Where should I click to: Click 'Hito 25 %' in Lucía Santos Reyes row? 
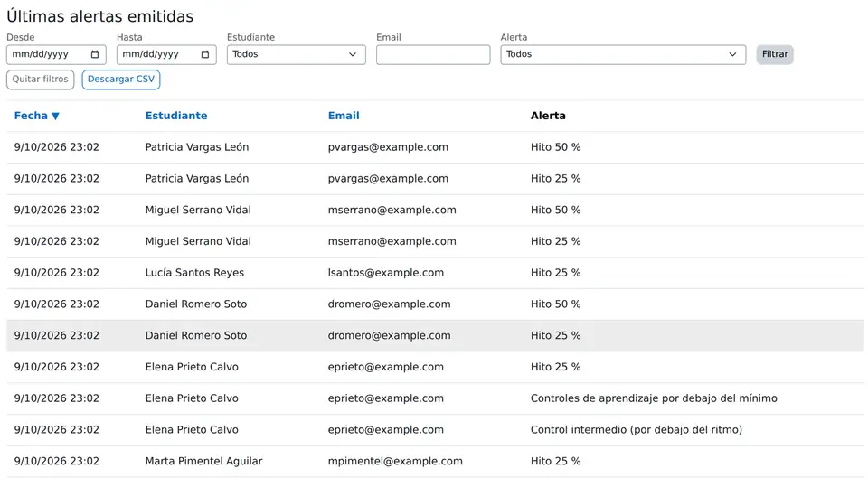coord(555,273)
